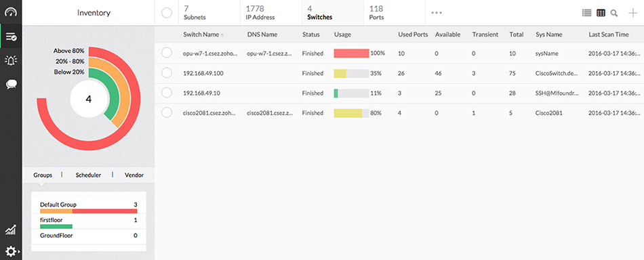Click the plus icon to add switch
The width and height of the screenshot is (644, 260).
coord(633,13)
